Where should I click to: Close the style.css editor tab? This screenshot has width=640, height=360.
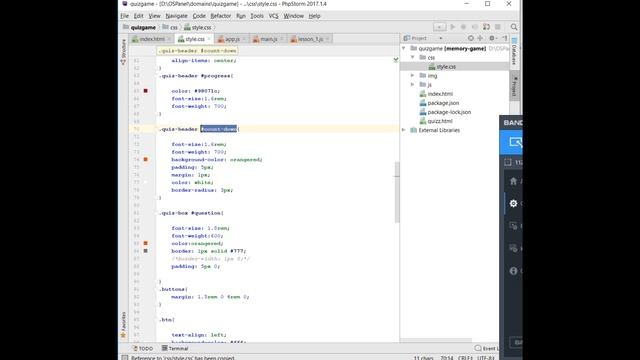(x=209, y=39)
